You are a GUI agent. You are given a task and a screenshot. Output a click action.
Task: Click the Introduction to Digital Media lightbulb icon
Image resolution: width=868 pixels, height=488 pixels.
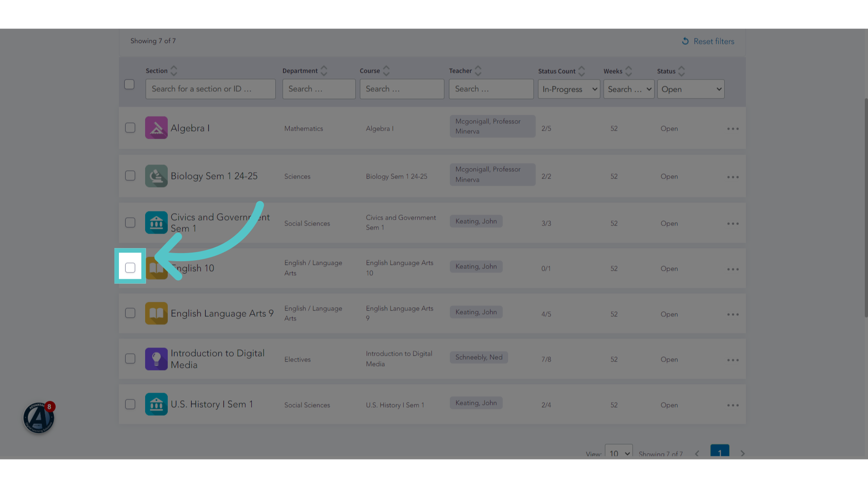pos(156,359)
